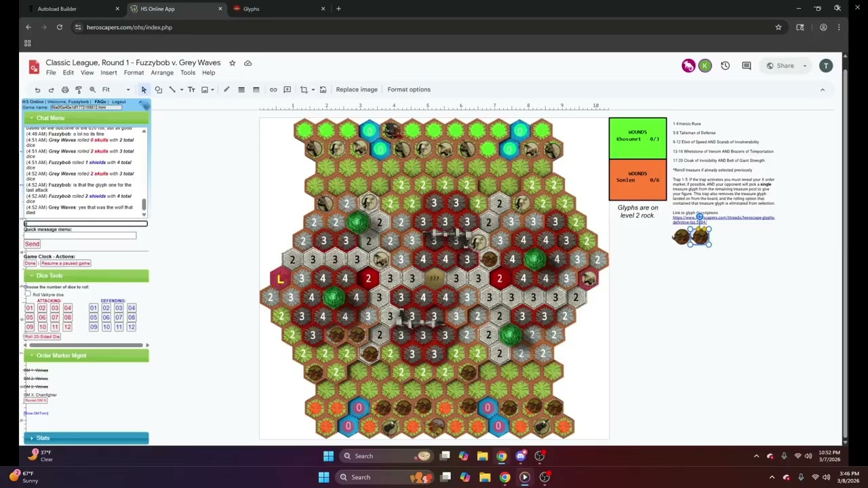Open the browser apps grid
The image size is (868, 488).
(28, 43)
